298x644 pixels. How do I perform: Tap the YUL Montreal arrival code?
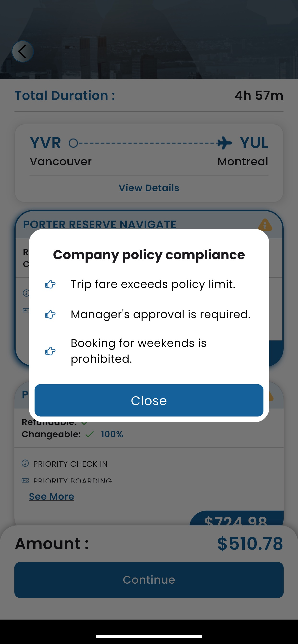tap(254, 143)
